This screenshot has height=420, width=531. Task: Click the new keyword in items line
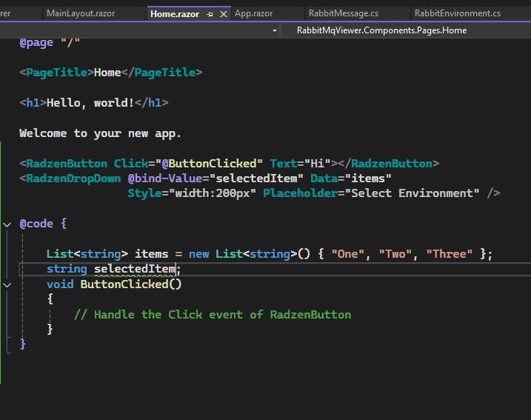tap(198, 254)
